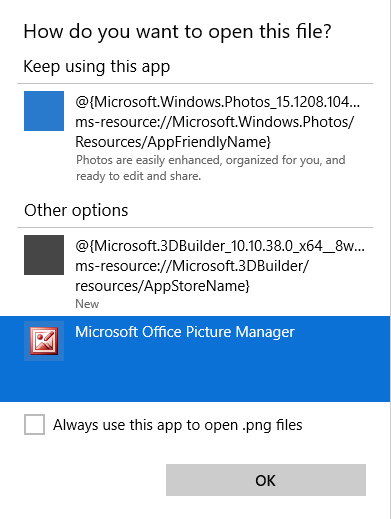
Task: Click the 'New' label under 3D Builder
Action: pyautogui.click(x=87, y=304)
